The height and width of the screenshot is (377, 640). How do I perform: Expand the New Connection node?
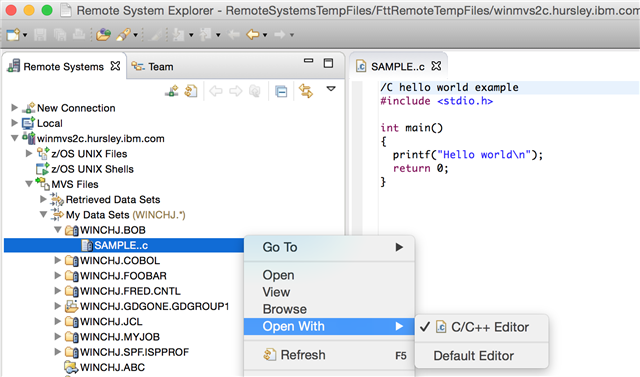click(14, 108)
